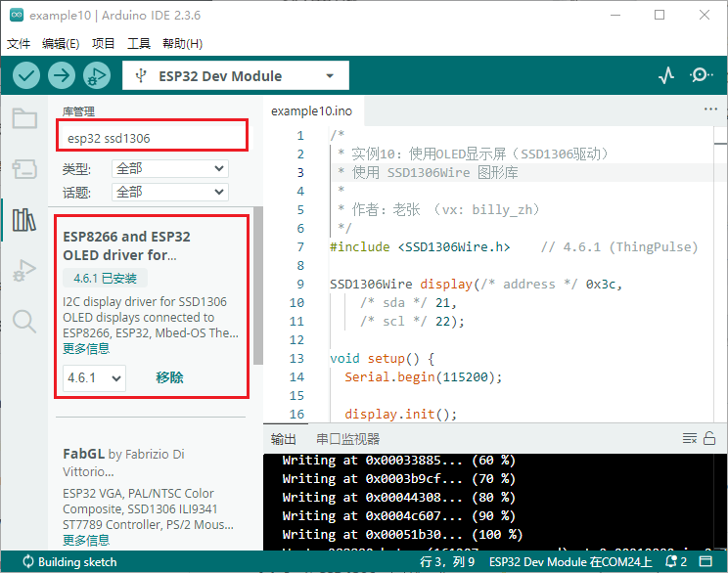This screenshot has width=728, height=573.
Task: Select the Library Manager books icon
Action: [x=24, y=219]
